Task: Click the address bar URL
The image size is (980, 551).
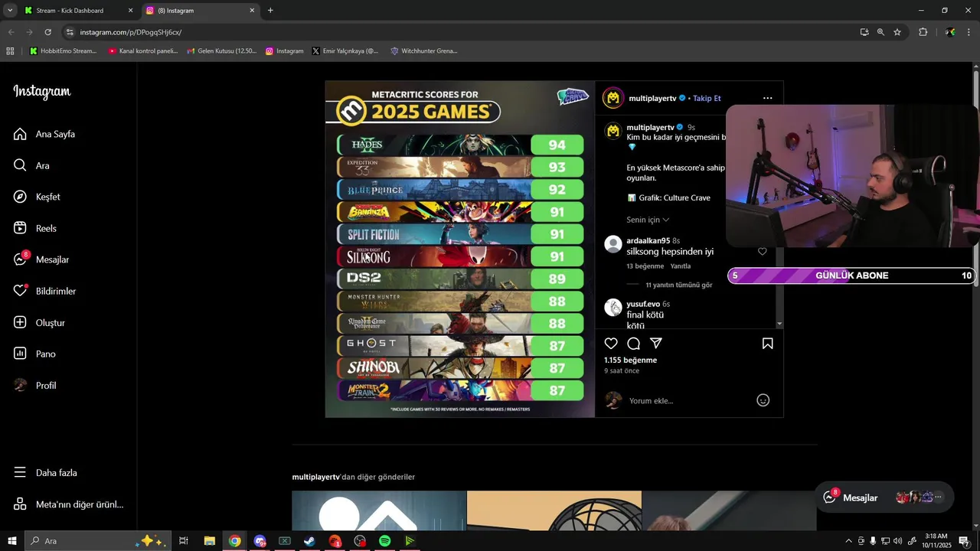Action: pyautogui.click(x=131, y=32)
